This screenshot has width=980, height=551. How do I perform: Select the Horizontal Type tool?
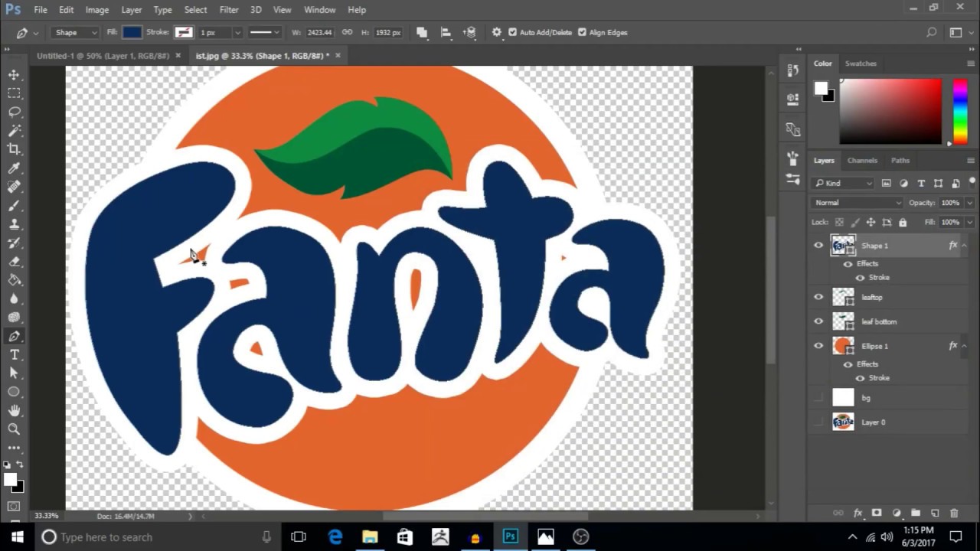click(x=14, y=354)
